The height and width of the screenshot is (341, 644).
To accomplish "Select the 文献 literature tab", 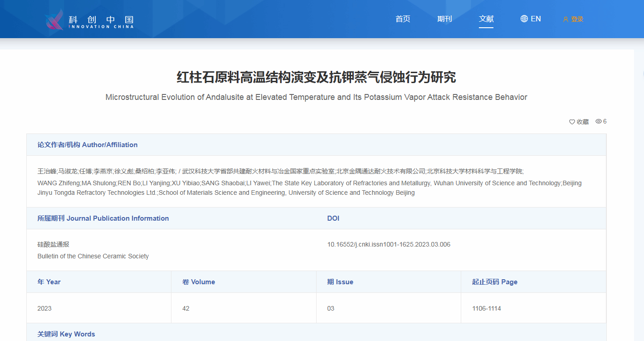I will (486, 19).
